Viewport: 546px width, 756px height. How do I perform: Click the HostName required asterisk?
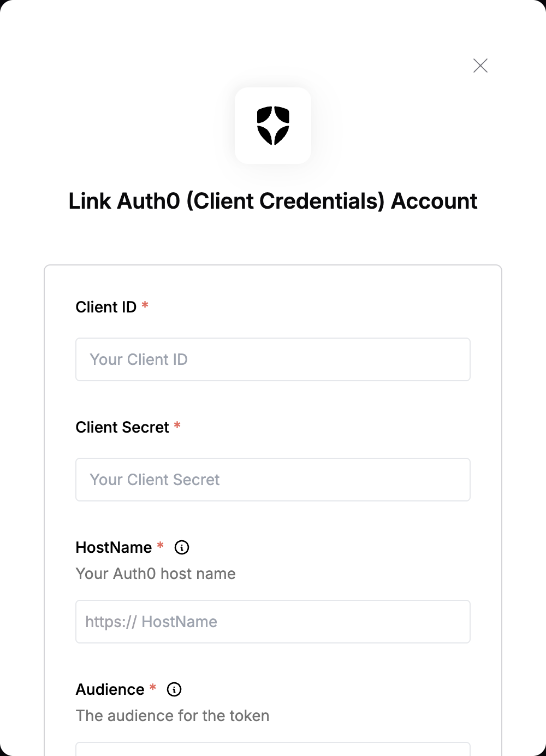tap(161, 545)
